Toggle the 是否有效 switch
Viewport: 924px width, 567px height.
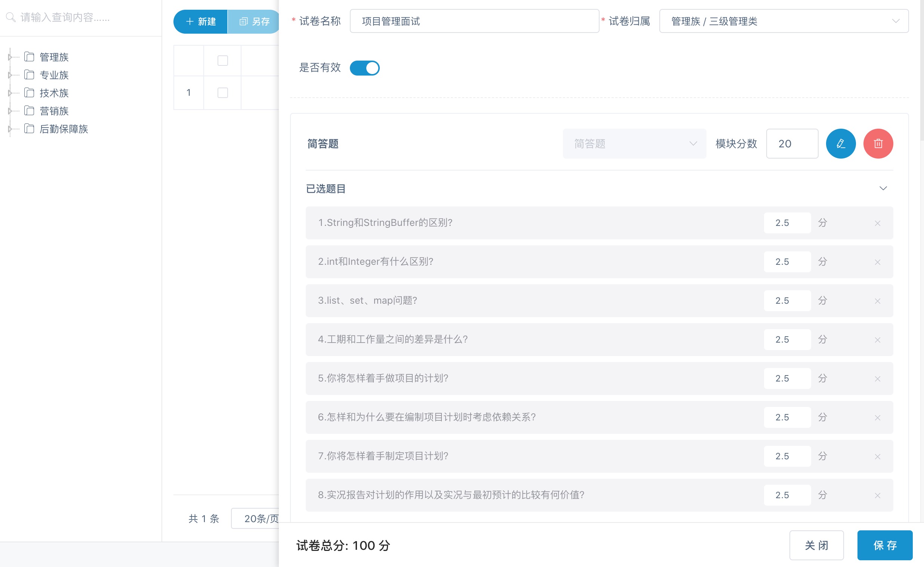pyautogui.click(x=364, y=68)
